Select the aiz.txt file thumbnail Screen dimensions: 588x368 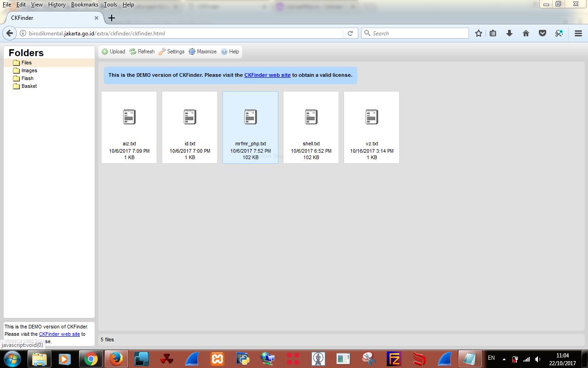pyautogui.click(x=129, y=127)
